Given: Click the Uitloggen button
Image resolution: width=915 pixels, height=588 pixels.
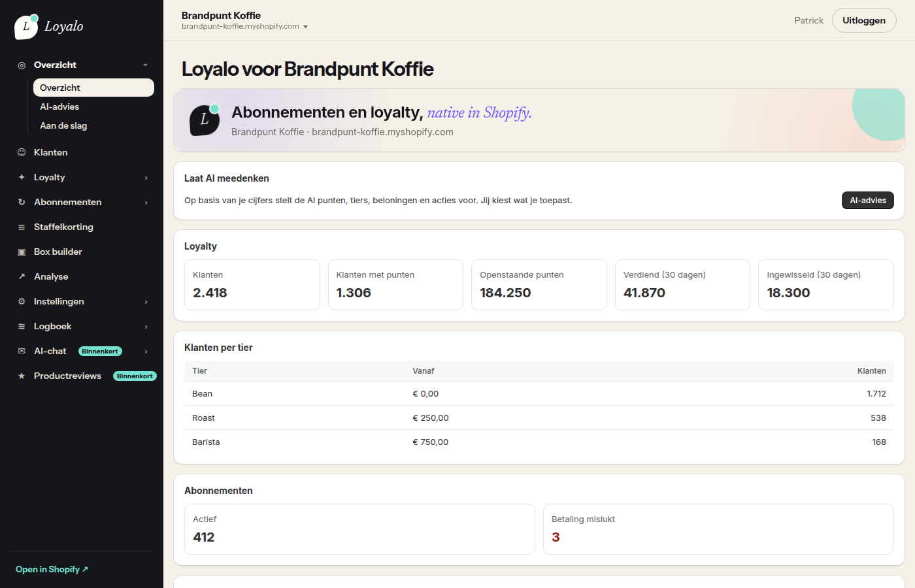Looking at the screenshot, I should tap(864, 20).
